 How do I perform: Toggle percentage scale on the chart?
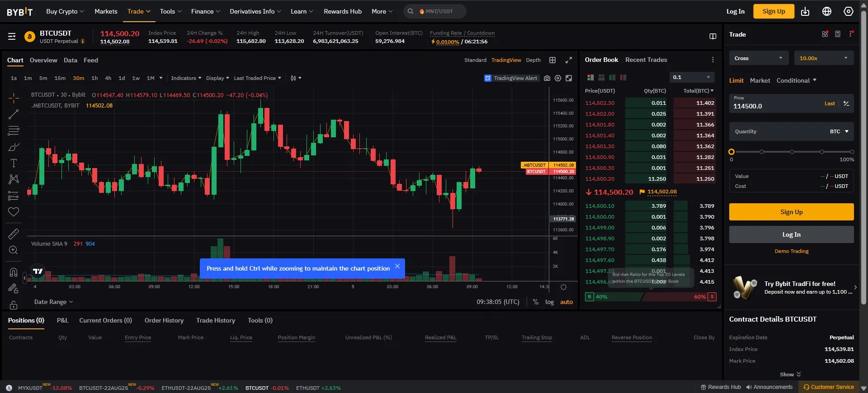pos(536,302)
